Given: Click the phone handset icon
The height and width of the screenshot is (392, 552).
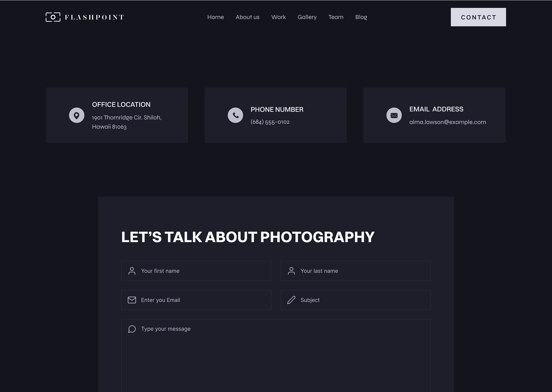Looking at the screenshot, I should pos(235,115).
